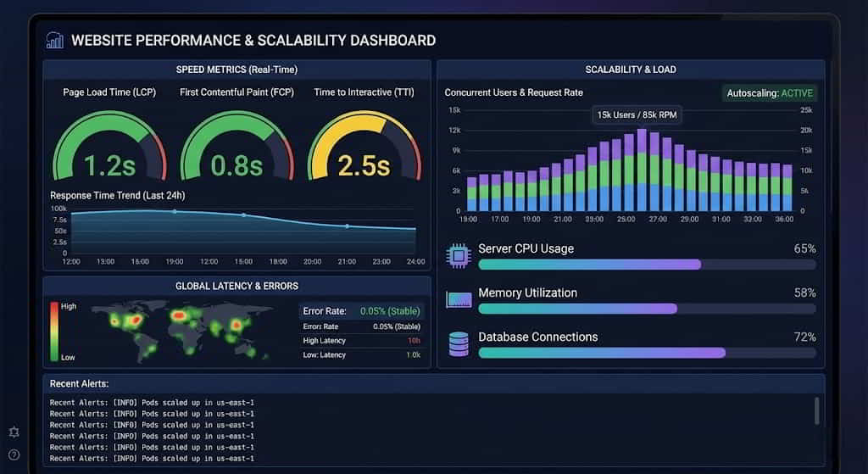This screenshot has height=474, width=868.
Task: Open help via the question mark icon
Action: (14, 454)
